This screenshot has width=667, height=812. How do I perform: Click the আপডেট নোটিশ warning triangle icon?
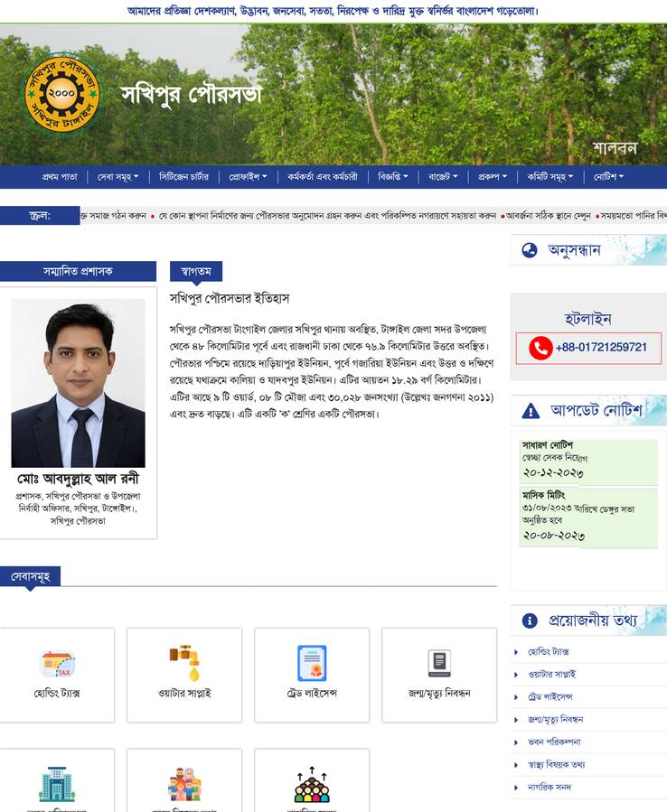(531, 411)
